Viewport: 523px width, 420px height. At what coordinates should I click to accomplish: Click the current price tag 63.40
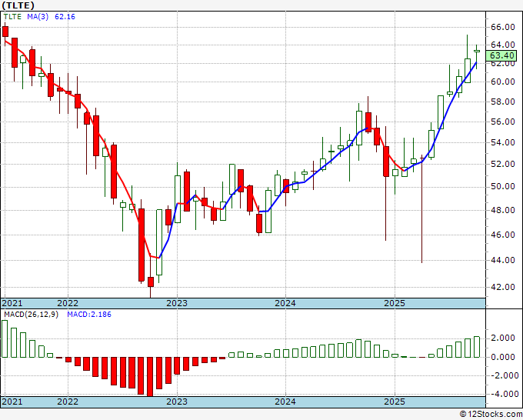tap(501, 55)
